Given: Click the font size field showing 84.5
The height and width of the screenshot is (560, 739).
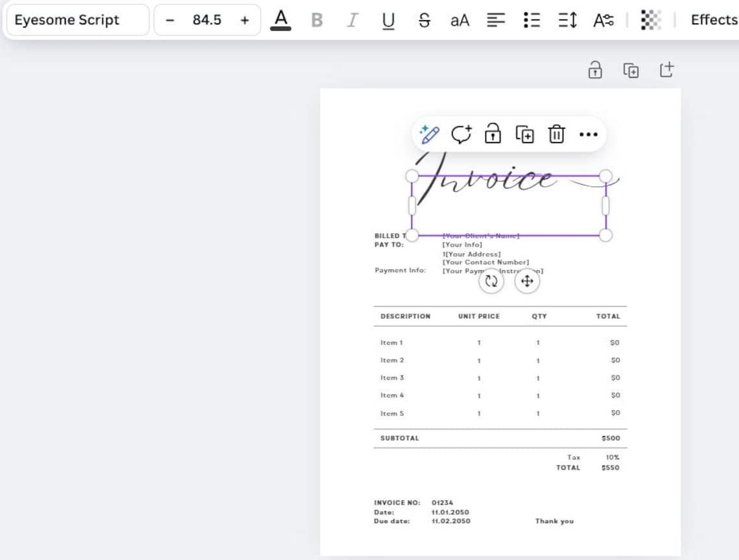Looking at the screenshot, I should (x=207, y=20).
